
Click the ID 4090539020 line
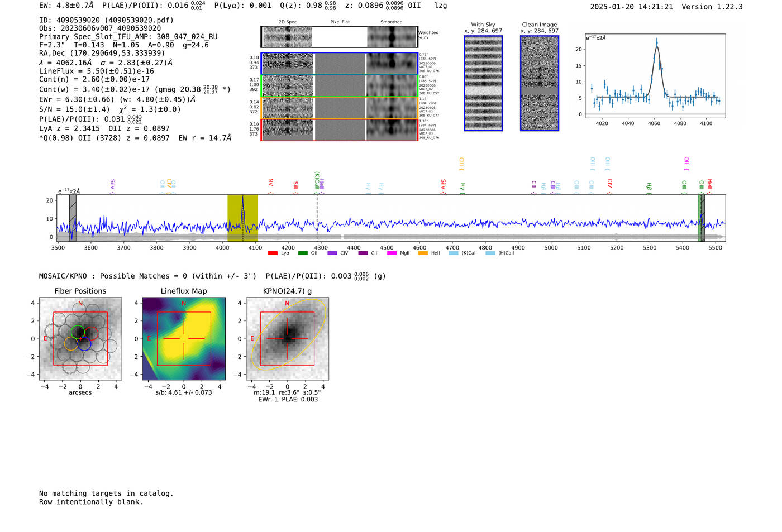click(106, 20)
